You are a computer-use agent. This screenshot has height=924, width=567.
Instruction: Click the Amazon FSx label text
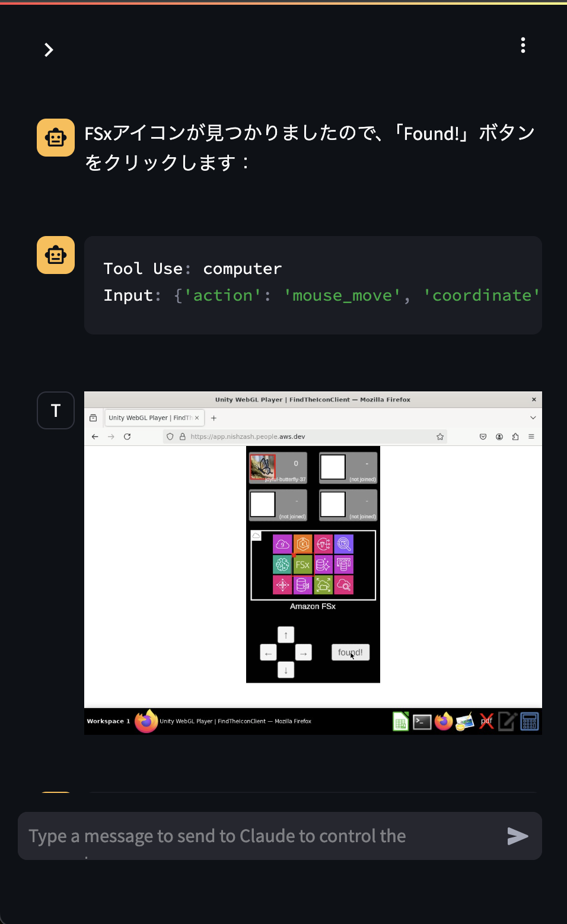(313, 606)
